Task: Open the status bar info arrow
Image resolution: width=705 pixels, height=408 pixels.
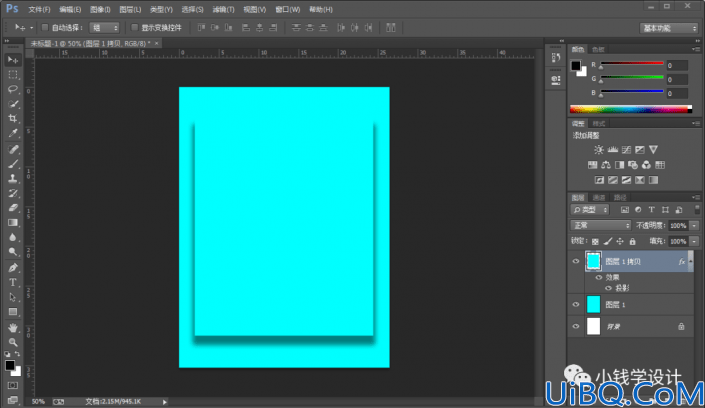Action: click(165, 402)
